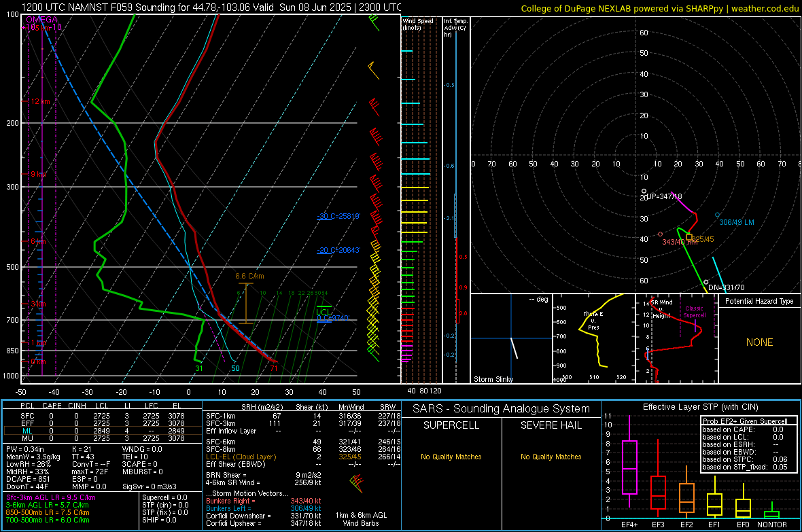The height and width of the screenshot is (532, 802).
Task: Click the SFC-1km kinematics row
Action: [303, 416]
